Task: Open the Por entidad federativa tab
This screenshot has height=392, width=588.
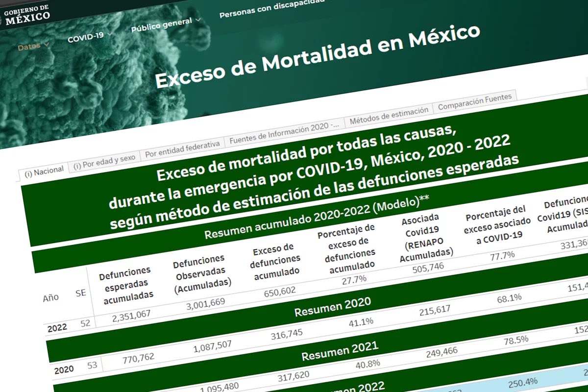Action: (x=182, y=148)
